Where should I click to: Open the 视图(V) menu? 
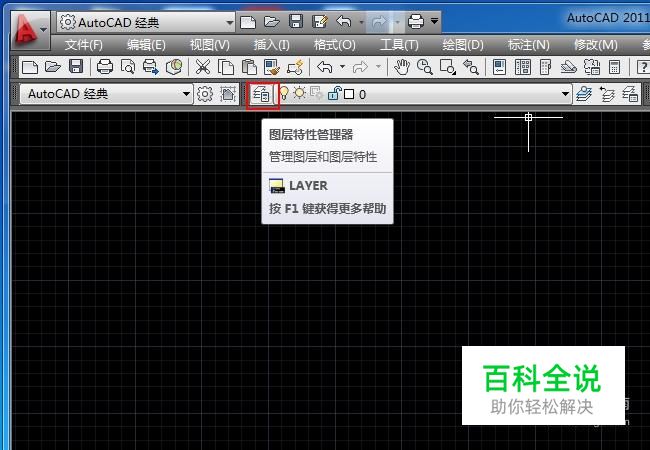tap(209, 45)
